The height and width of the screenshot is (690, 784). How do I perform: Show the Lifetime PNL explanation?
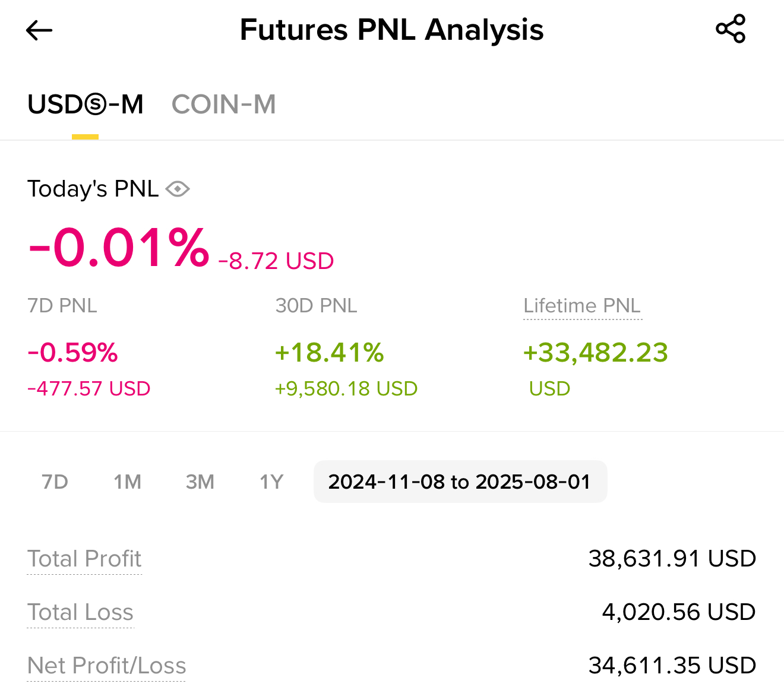pyautogui.click(x=582, y=306)
